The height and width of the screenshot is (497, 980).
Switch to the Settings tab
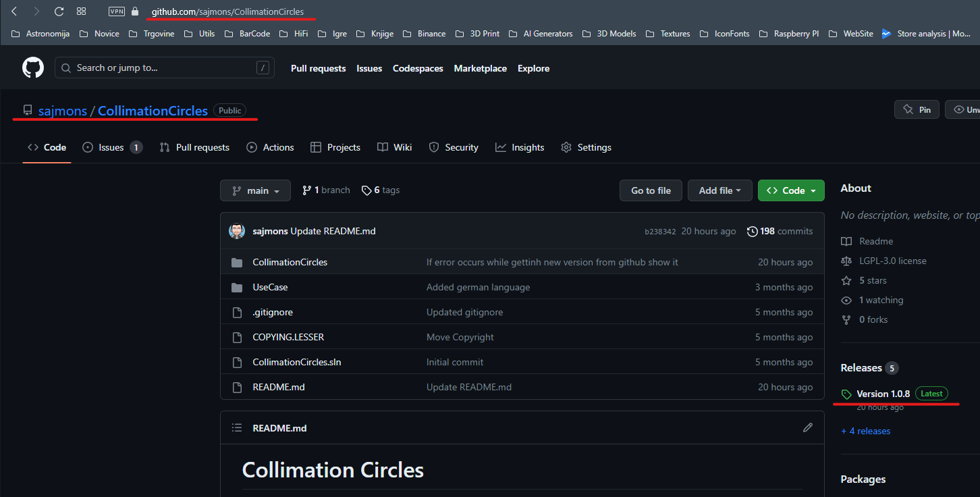coord(586,147)
